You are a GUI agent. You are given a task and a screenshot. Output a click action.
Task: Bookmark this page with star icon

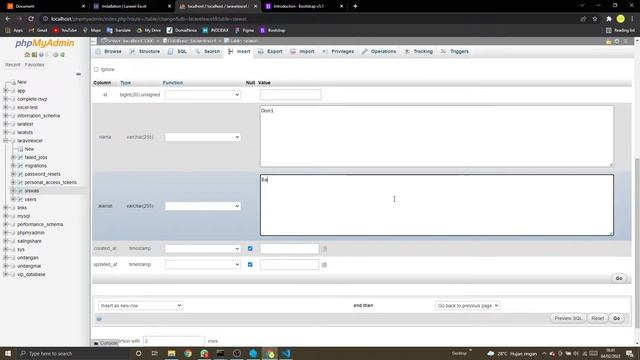click(x=595, y=19)
